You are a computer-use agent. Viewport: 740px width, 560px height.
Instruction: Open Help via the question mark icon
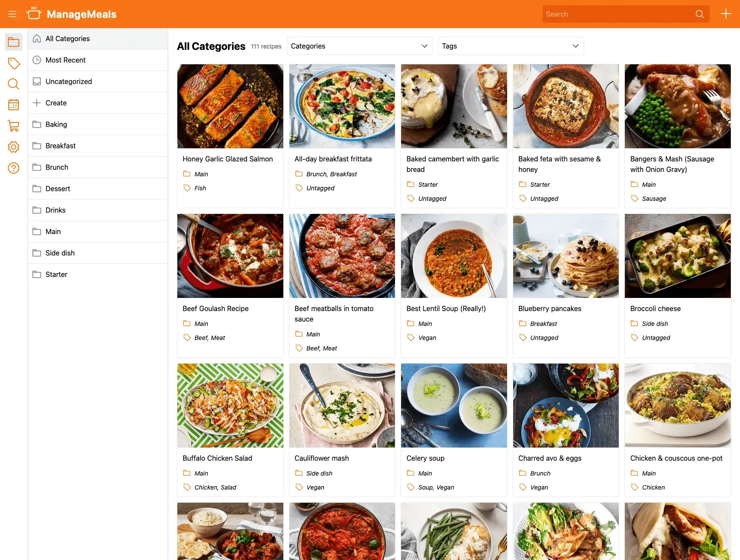(14, 168)
